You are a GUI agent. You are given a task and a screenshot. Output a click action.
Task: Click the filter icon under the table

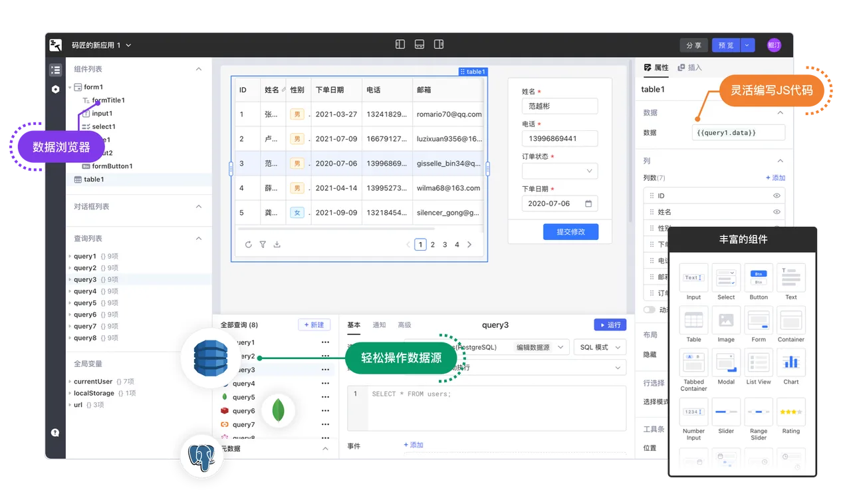[x=263, y=245]
